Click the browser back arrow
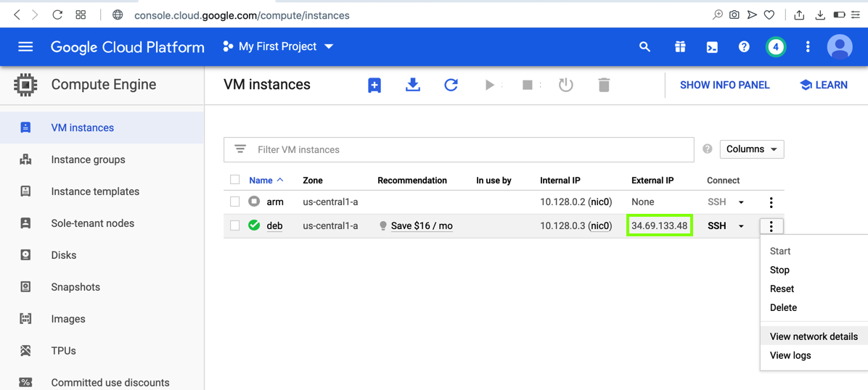 point(17,15)
